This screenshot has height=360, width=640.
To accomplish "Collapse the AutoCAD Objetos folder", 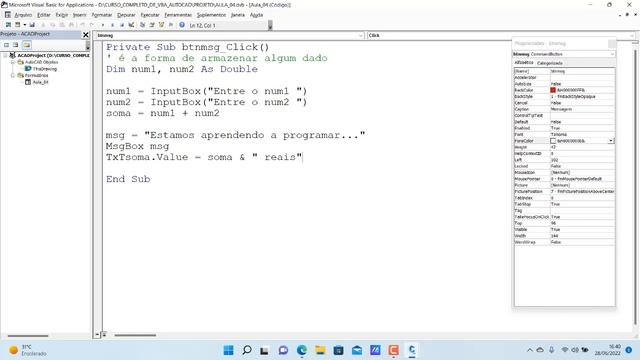I will pyautogui.click(x=13, y=62).
